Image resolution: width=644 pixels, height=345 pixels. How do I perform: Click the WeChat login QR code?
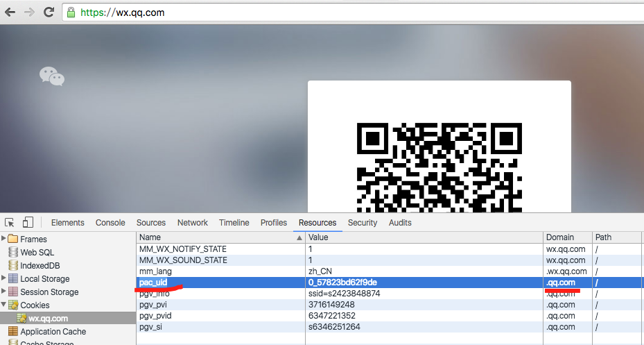pos(440,167)
